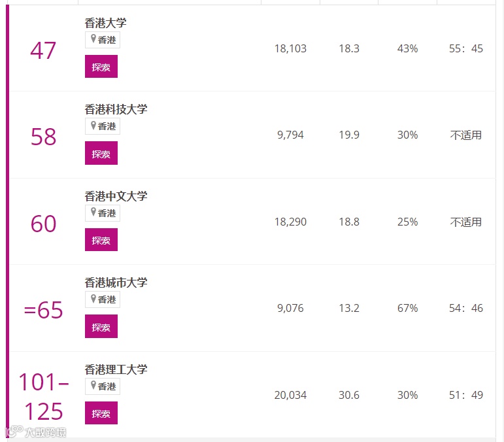The image size is (504, 442).
Task: Click the 探索 button for 香港中文大学
Action: click(x=101, y=240)
